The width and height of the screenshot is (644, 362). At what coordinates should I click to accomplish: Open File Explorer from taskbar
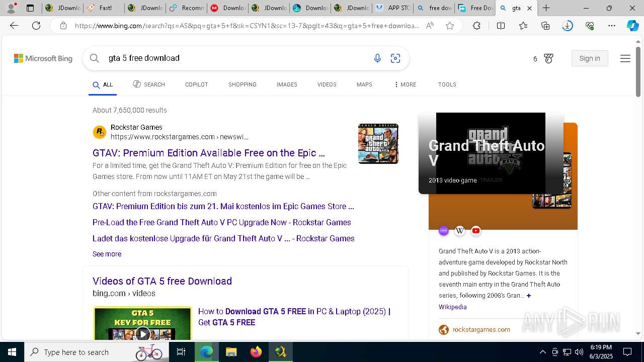pyautogui.click(x=231, y=352)
